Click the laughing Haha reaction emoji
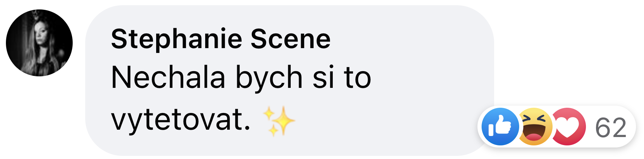 (536, 127)
